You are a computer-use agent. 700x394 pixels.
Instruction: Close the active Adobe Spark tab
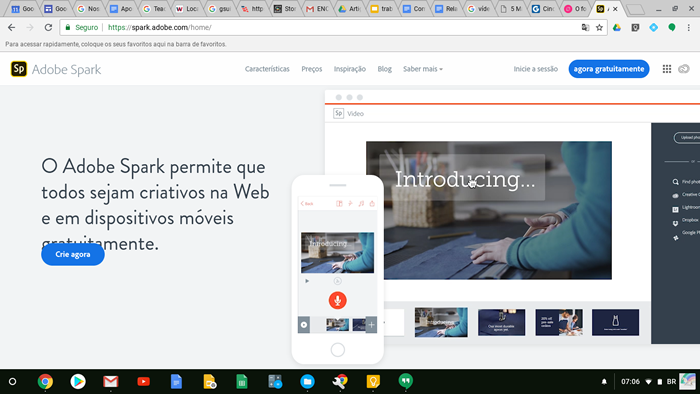[615, 9]
